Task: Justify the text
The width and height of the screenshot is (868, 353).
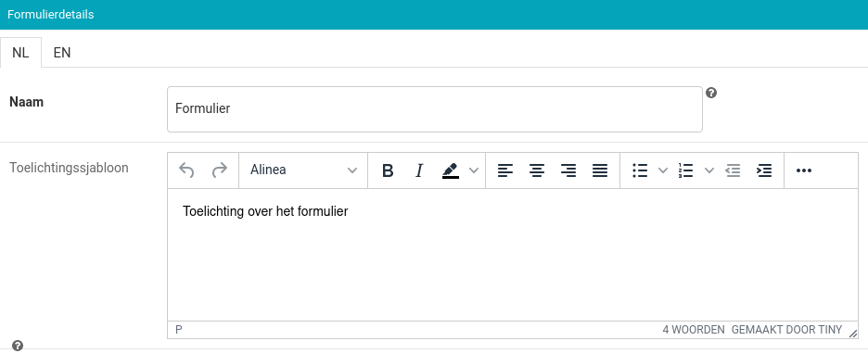Action: click(600, 170)
